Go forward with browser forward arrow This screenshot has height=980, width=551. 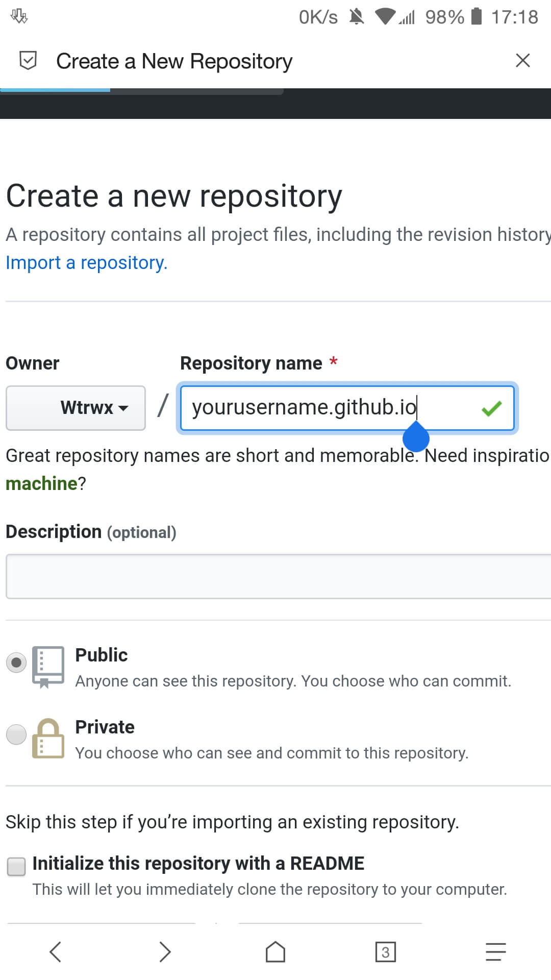[165, 952]
